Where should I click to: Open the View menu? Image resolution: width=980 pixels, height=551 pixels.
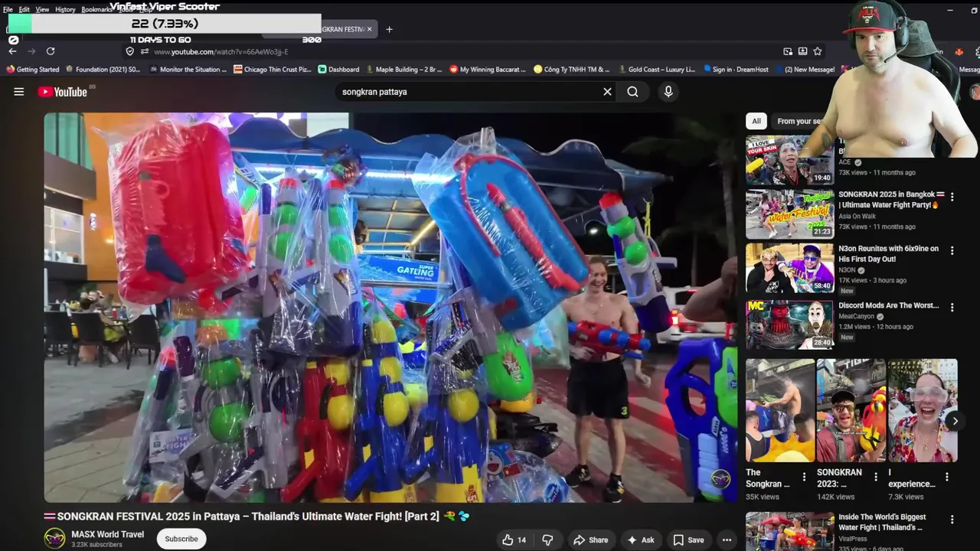(x=42, y=9)
